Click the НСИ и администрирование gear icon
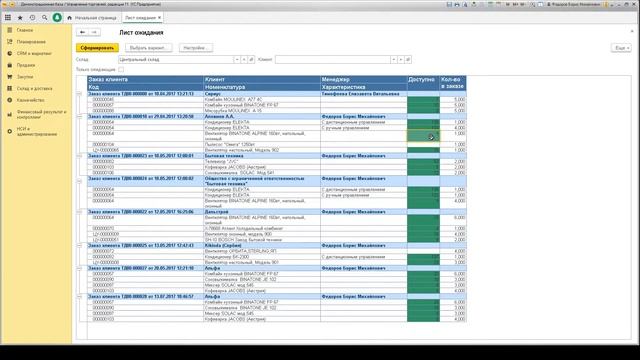Screen dimensions: 640x360 (x=10, y=131)
